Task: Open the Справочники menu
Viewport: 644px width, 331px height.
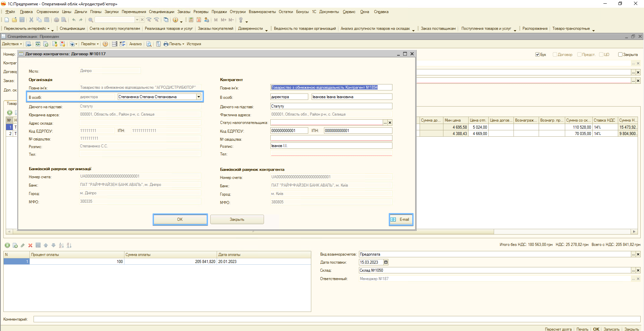Action: 48,12
